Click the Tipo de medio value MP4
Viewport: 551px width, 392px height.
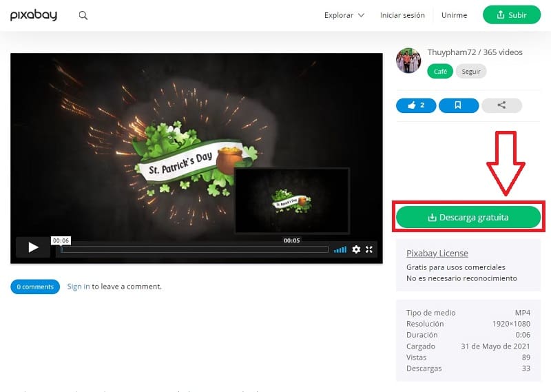[x=523, y=313]
